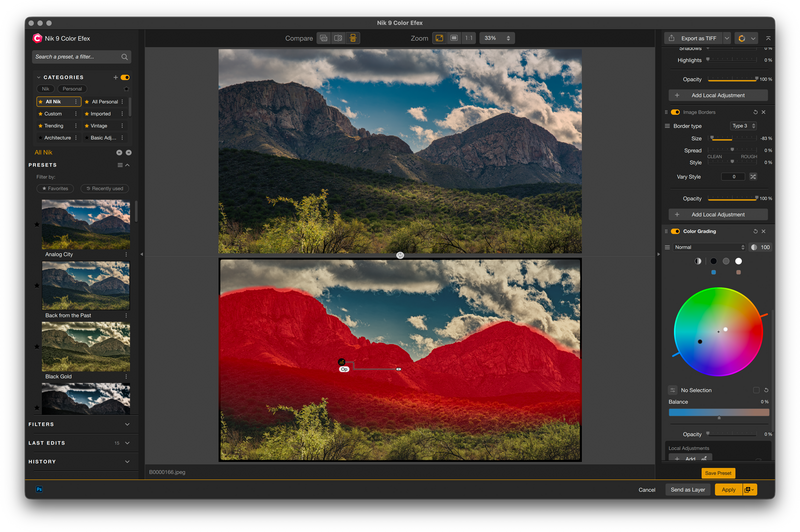Click the Apply button
The height and width of the screenshot is (532, 800).
pyautogui.click(x=729, y=490)
